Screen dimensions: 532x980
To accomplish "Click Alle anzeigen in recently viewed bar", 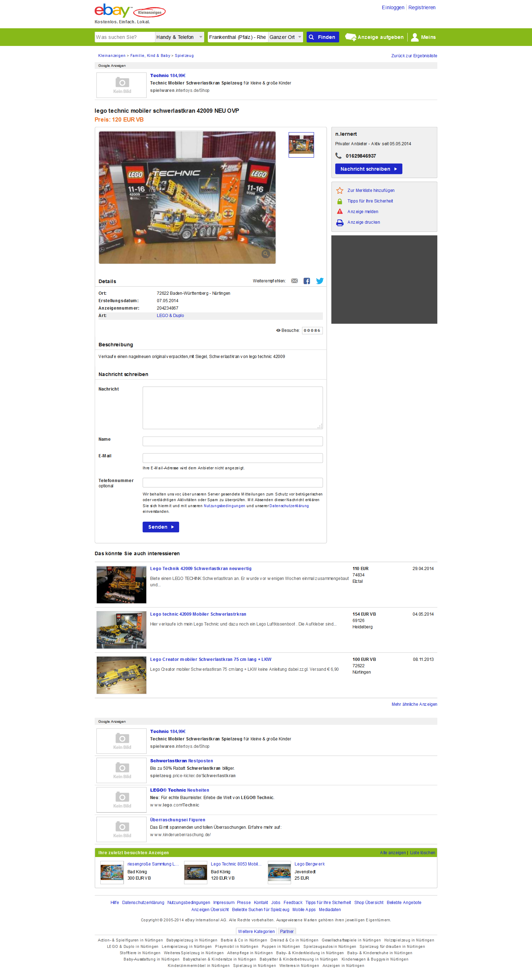I will pyautogui.click(x=392, y=852).
